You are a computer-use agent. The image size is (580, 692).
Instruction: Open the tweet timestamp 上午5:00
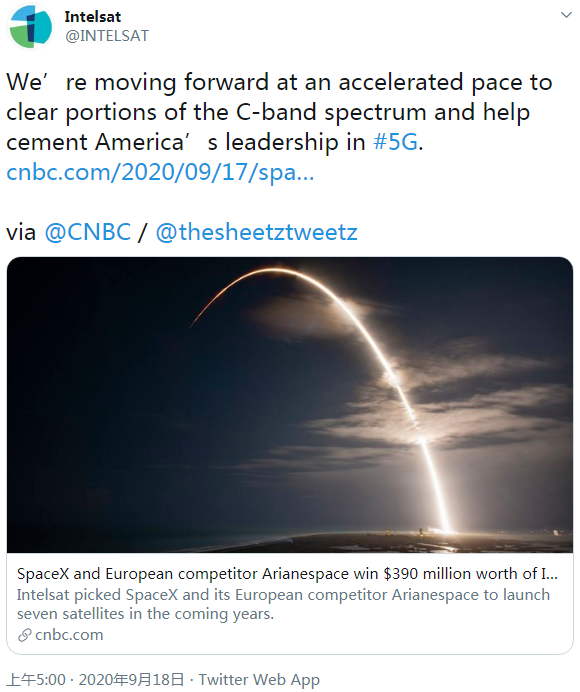[36, 680]
